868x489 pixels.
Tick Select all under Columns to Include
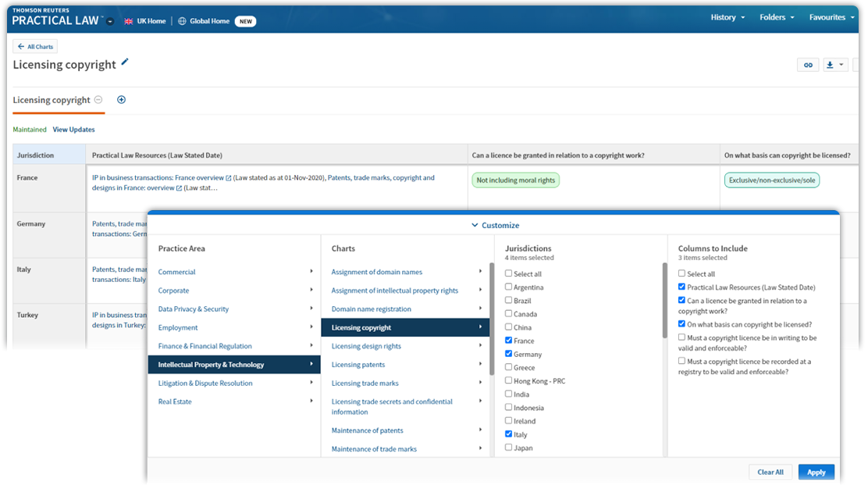(682, 273)
